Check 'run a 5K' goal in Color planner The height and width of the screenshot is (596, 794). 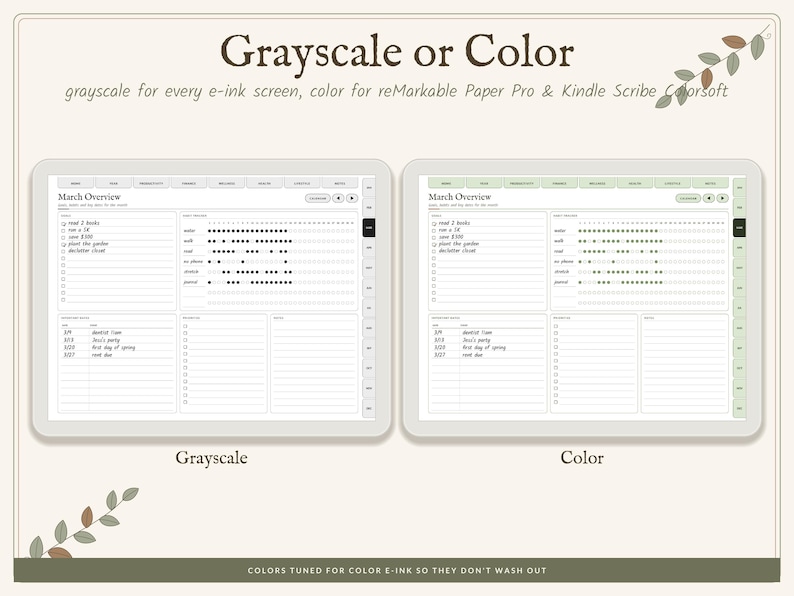(434, 230)
